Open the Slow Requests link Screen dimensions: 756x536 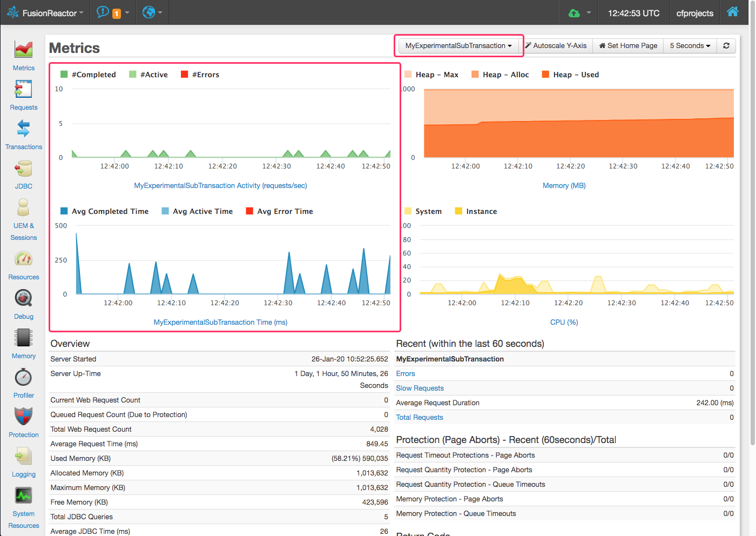click(x=420, y=388)
